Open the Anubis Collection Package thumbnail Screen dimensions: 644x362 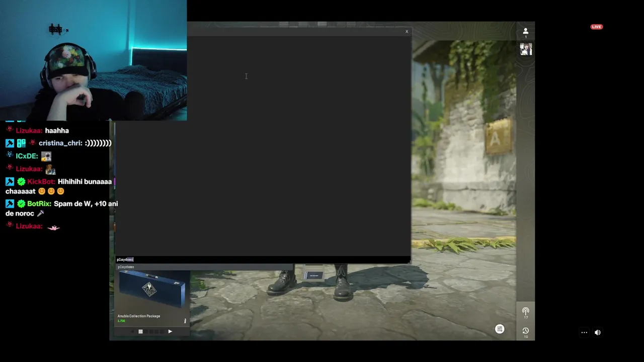(x=151, y=291)
